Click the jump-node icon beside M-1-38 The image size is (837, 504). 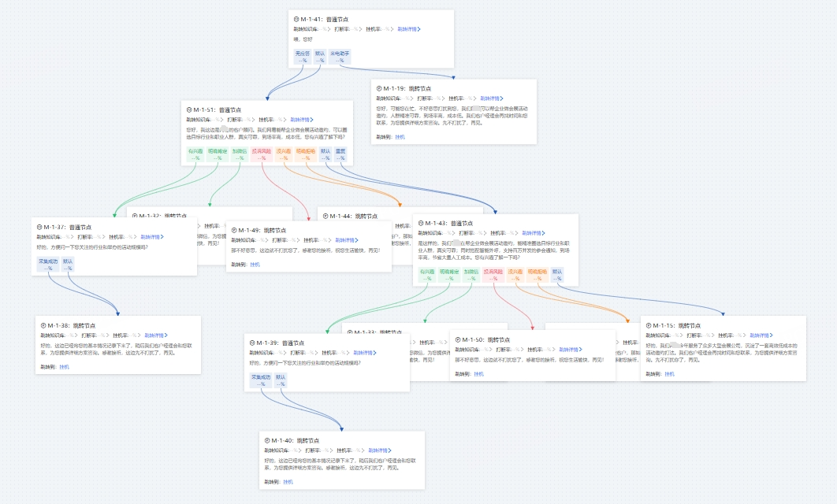point(43,325)
